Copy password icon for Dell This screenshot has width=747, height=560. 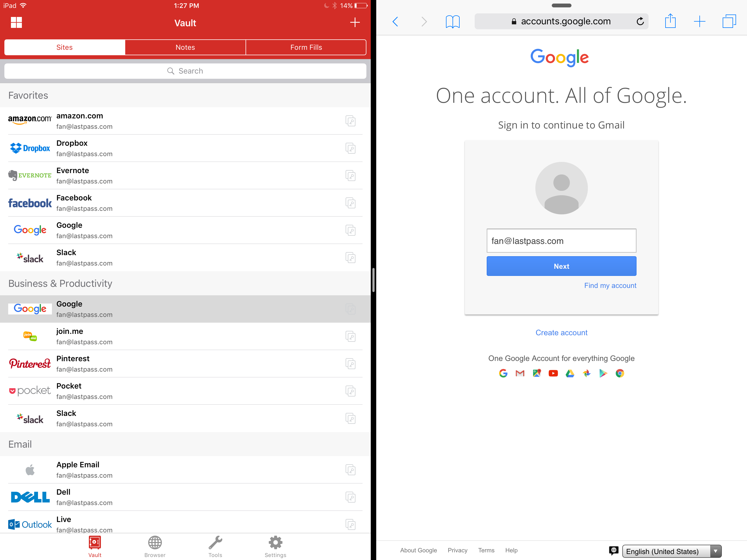click(x=351, y=497)
